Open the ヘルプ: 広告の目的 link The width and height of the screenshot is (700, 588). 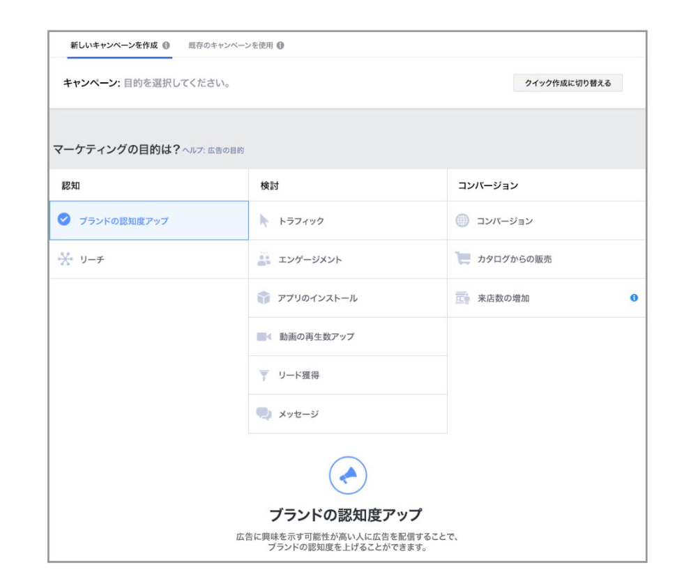(213, 150)
